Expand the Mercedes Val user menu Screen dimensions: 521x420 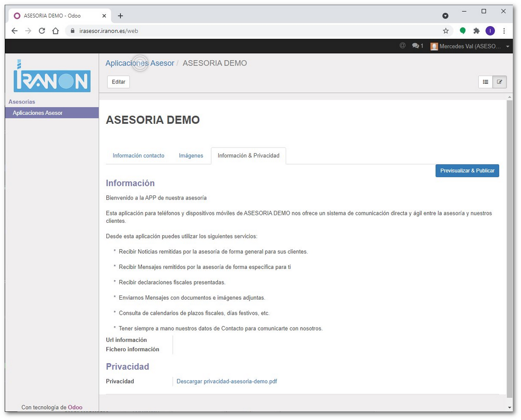click(470, 46)
